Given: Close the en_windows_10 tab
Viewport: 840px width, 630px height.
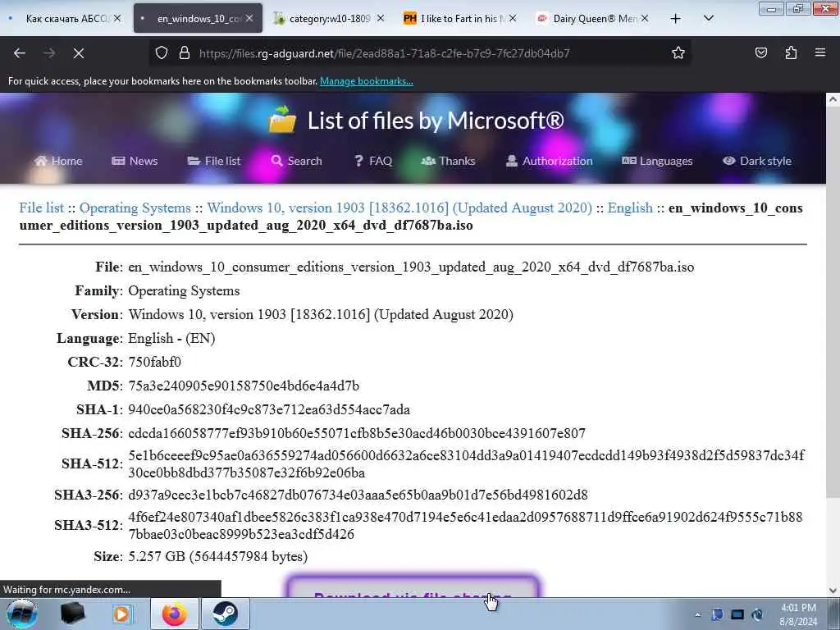Looking at the screenshot, I should (249, 18).
